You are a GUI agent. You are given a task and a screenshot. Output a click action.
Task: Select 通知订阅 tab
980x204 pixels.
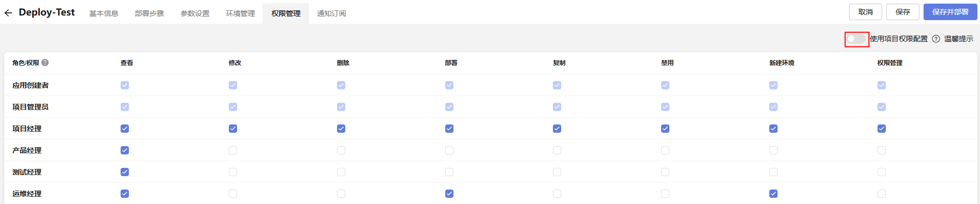coord(331,13)
